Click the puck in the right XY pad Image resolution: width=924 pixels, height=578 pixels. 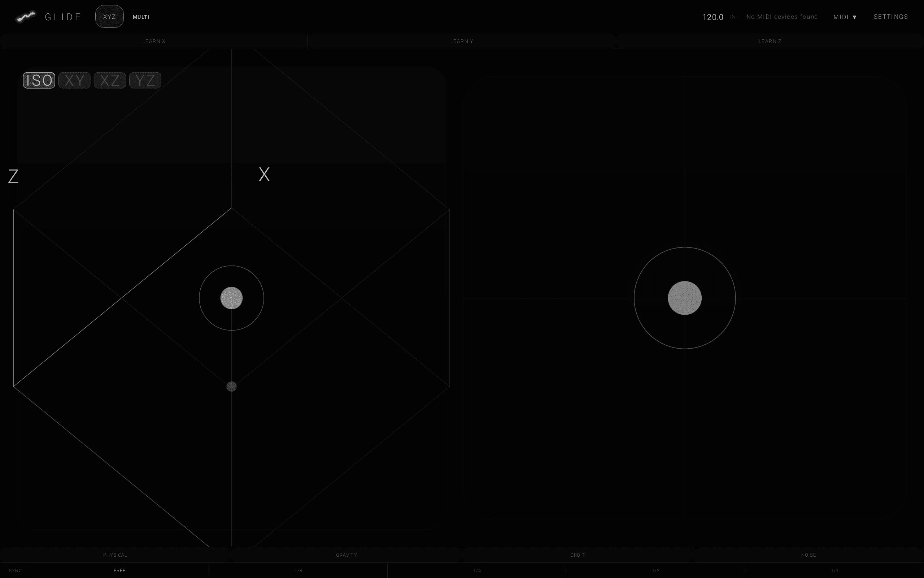pos(685,298)
